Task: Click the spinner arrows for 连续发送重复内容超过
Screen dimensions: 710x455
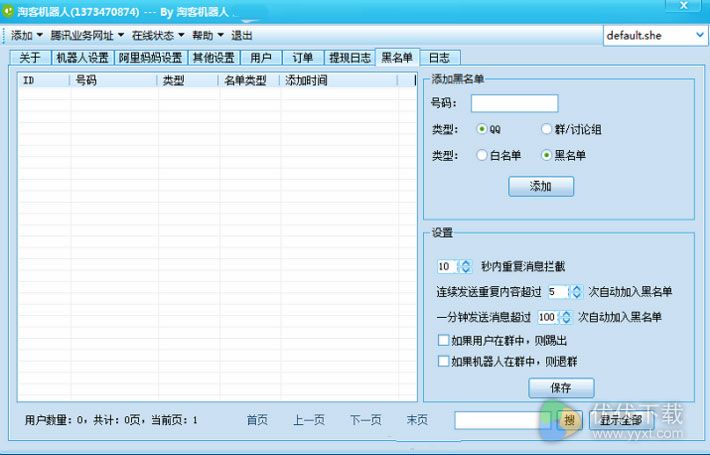Action: coord(576,292)
